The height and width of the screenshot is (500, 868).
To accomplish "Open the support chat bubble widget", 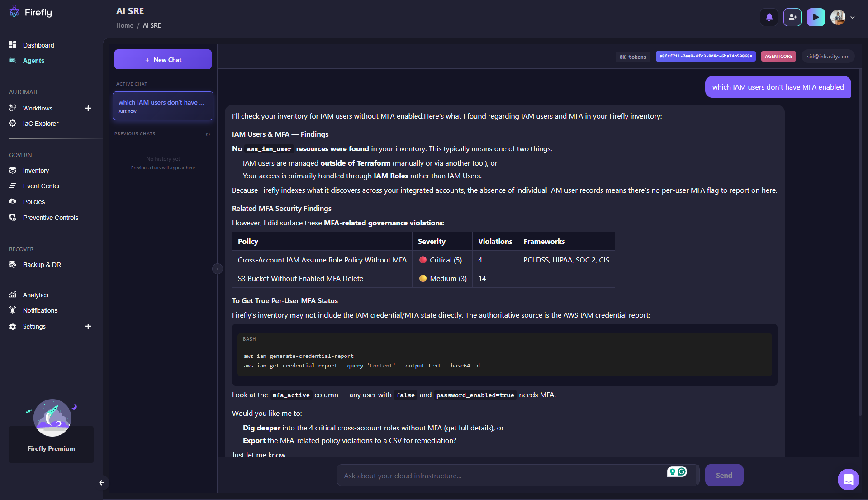I will tap(848, 479).
